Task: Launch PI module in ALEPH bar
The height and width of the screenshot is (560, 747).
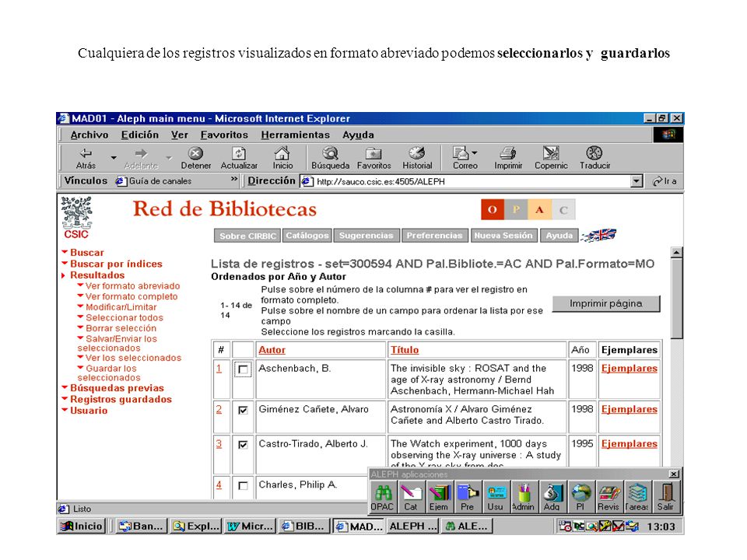Action: click(580, 497)
